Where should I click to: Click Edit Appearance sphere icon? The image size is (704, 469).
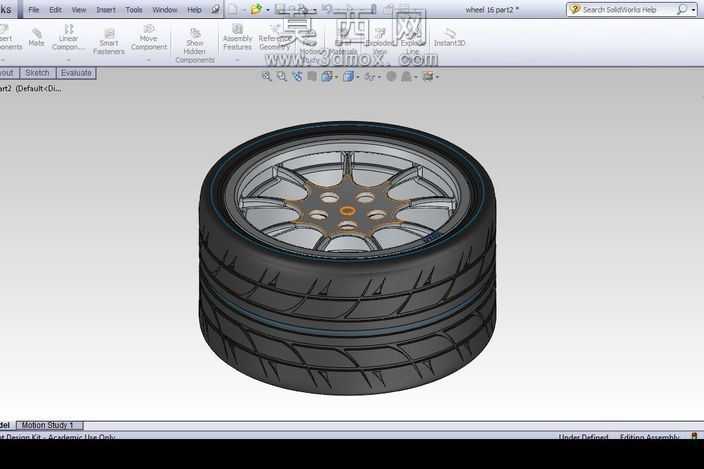[391, 77]
